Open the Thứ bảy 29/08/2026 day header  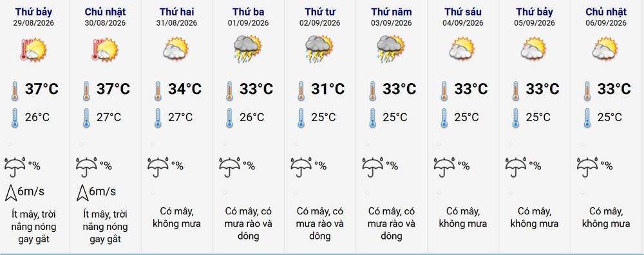click(33, 17)
